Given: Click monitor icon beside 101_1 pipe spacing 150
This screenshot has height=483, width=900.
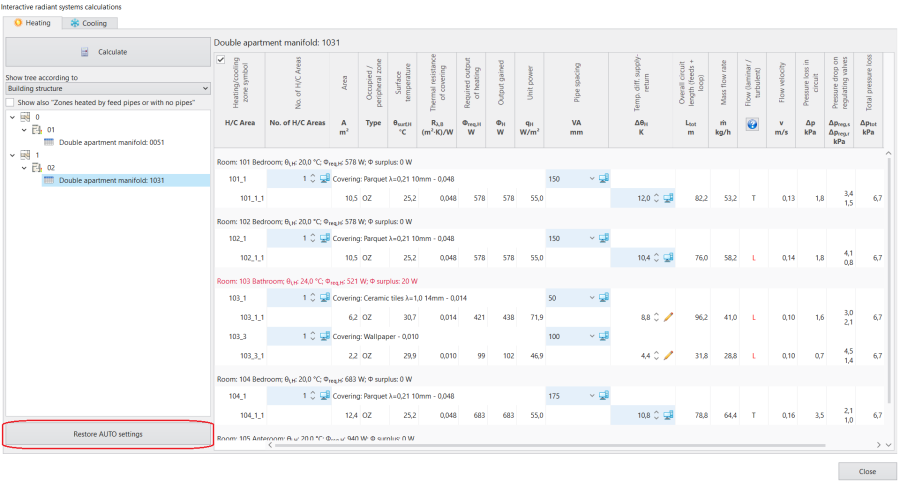Looking at the screenshot, I should pyautogui.click(x=604, y=179).
